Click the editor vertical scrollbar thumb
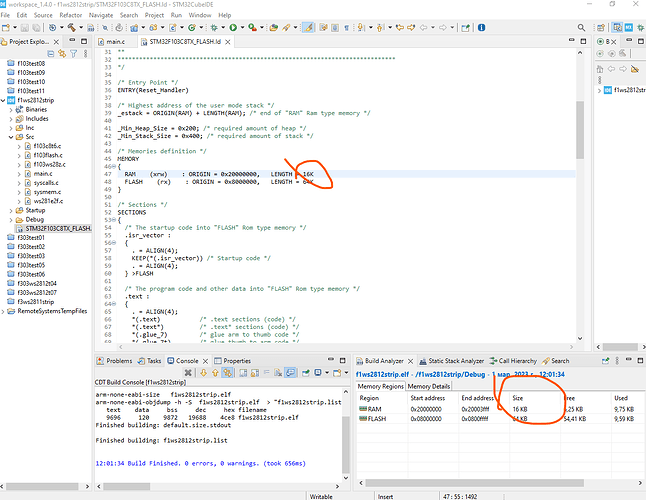 pyautogui.click(x=580, y=130)
